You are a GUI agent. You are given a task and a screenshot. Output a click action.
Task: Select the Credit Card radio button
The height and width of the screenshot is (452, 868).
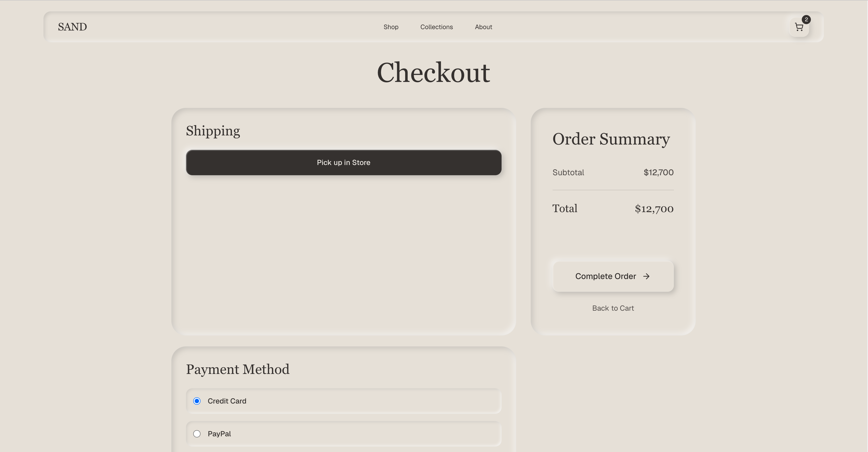tap(197, 401)
